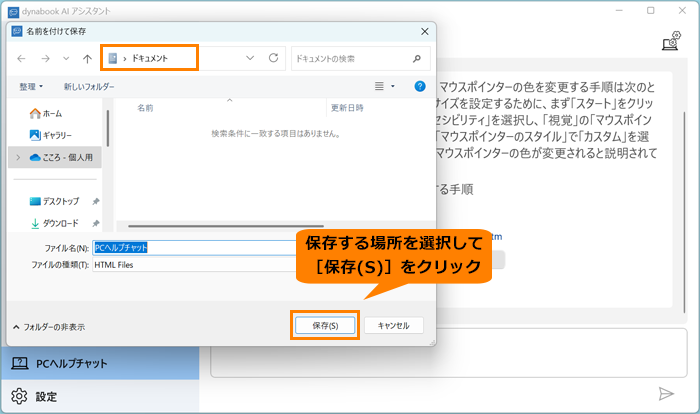Click the 保存(S) button

[x=325, y=326]
